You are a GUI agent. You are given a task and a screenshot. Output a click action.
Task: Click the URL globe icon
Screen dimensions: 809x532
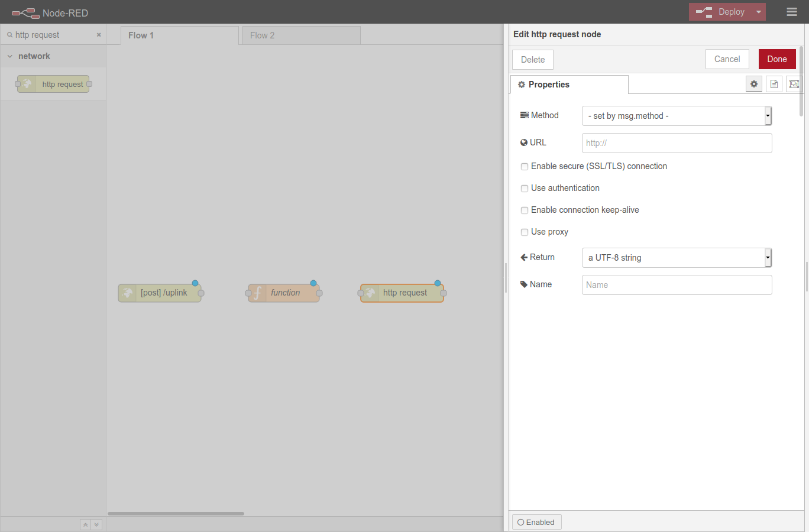(524, 142)
